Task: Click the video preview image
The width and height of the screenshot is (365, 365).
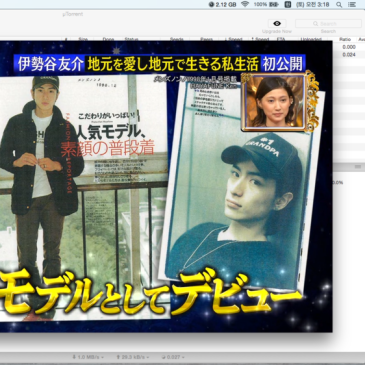Action: pos(166,186)
